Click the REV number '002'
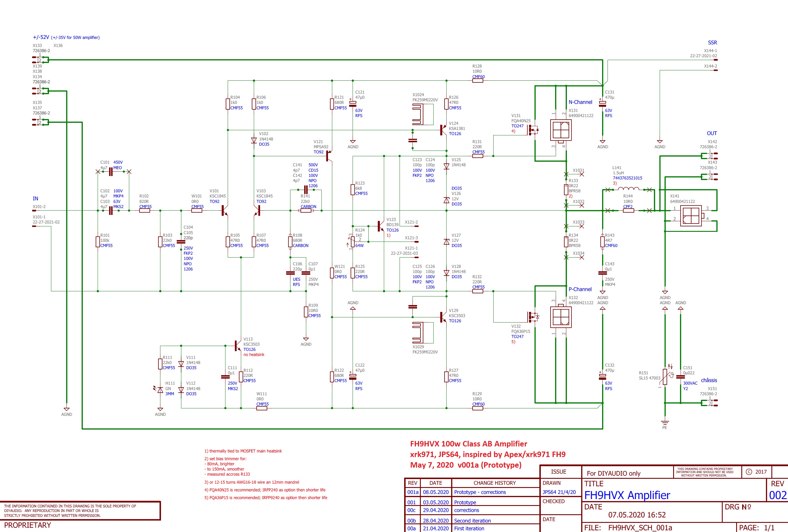This screenshot has height=532, width=788. pyautogui.click(x=777, y=495)
